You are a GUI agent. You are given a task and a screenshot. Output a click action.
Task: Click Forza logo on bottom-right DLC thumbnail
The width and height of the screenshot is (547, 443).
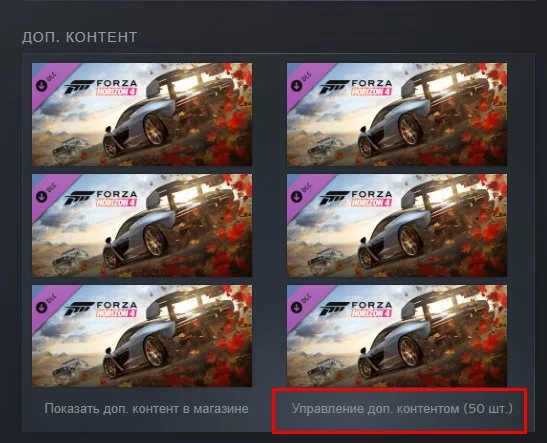click(356, 309)
